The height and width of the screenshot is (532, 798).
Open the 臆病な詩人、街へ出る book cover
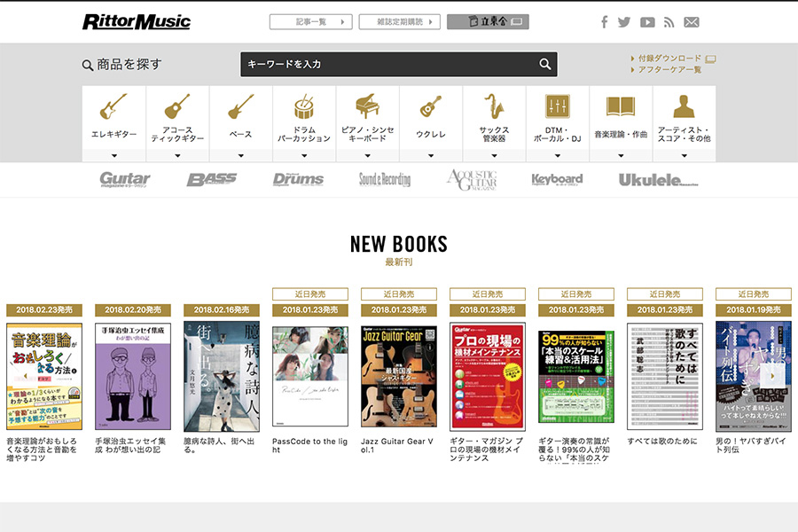pyautogui.click(x=222, y=376)
